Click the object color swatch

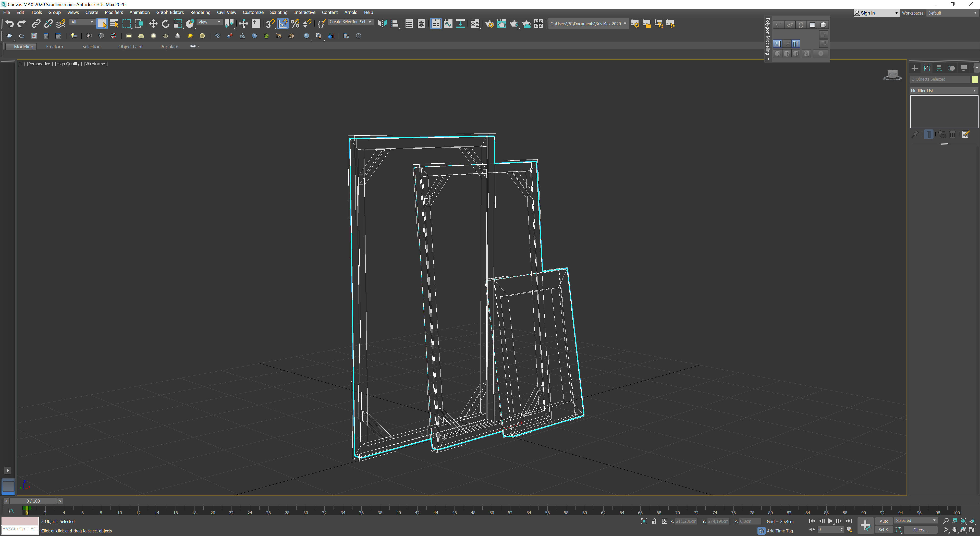click(x=975, y=79)
